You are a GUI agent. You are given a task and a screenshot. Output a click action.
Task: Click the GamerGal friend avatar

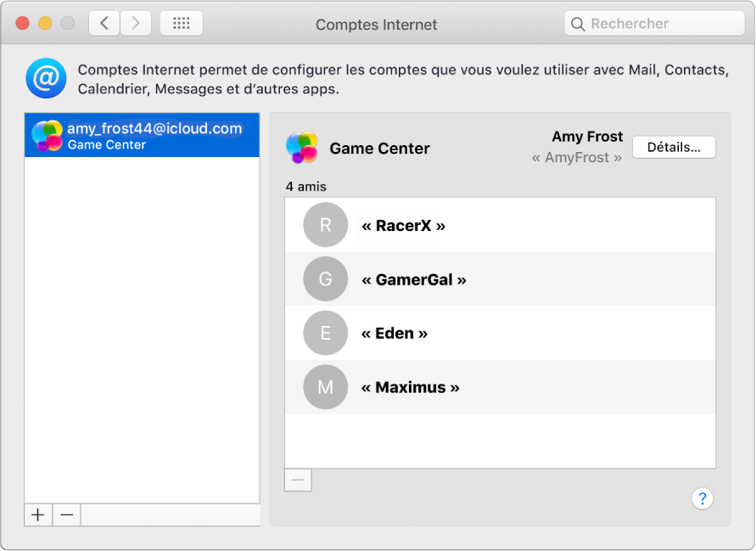[325, 279]
